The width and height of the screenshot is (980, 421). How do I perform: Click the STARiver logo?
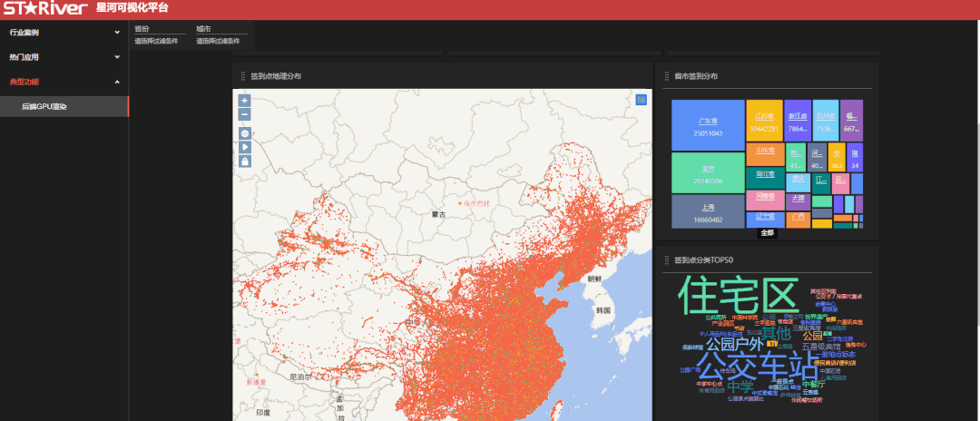(x=44, y=9)
